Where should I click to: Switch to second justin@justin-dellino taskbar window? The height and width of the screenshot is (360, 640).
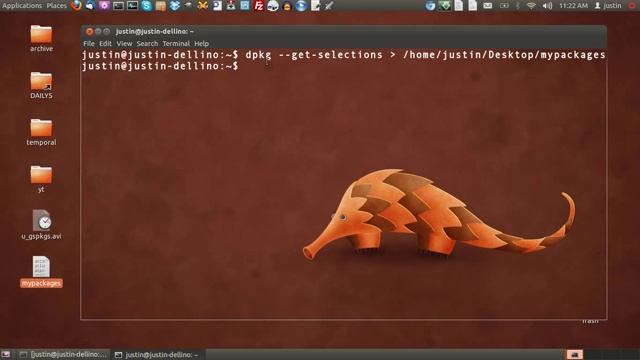point(157,355)
